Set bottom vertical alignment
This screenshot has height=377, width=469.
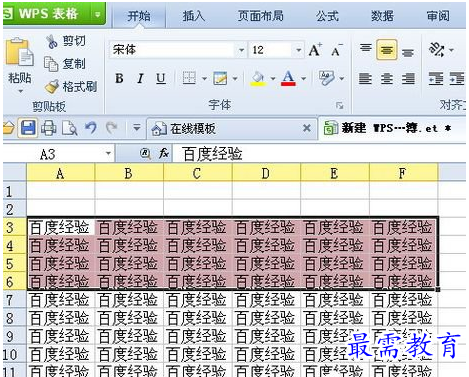pos(408,52)
